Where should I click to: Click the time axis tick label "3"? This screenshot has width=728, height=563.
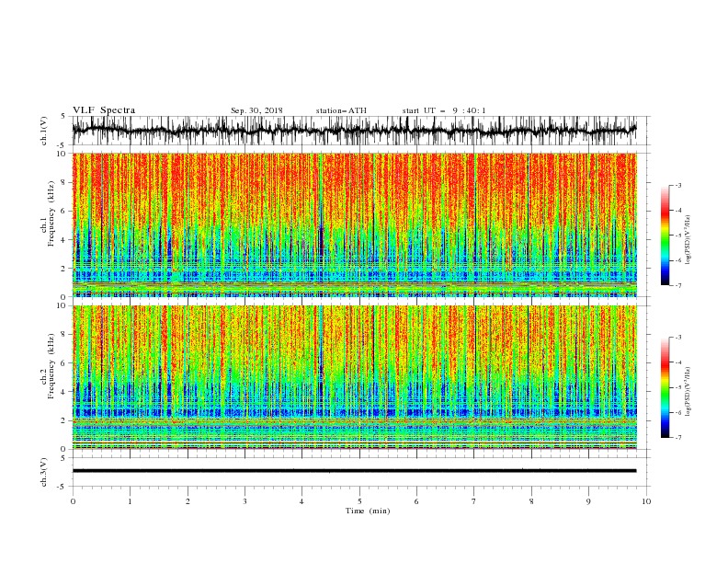point(245,501)
